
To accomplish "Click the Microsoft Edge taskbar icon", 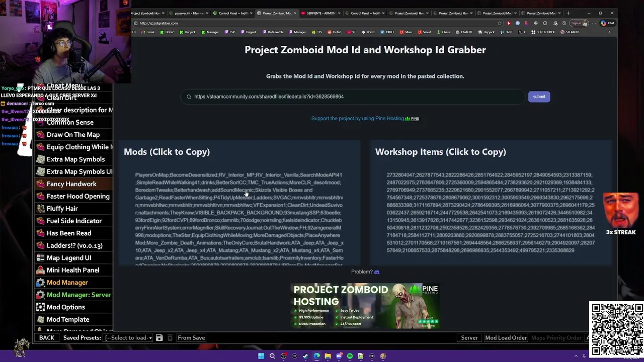I will (x=316, y=356).
